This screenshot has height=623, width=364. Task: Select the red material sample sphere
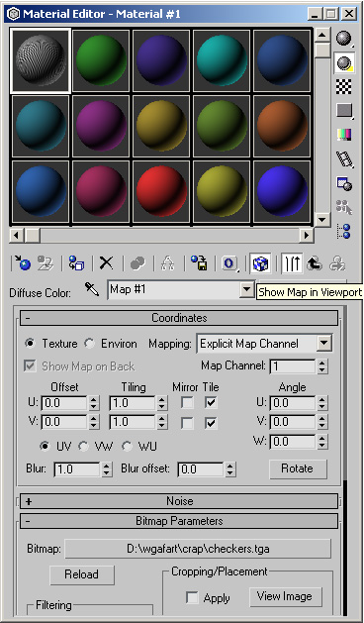(x=161, y=191)
